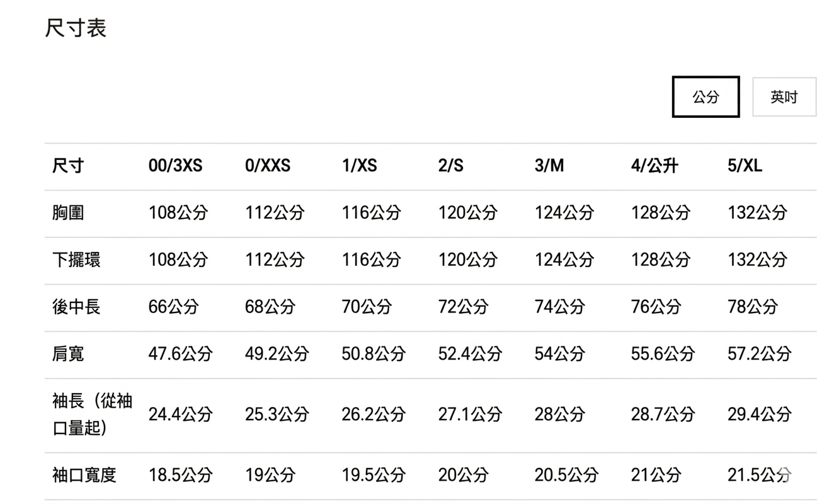Select the 下擺環 row label
Image resolution: width=822 pixels, height=504 pixels.
click(76, 260)
